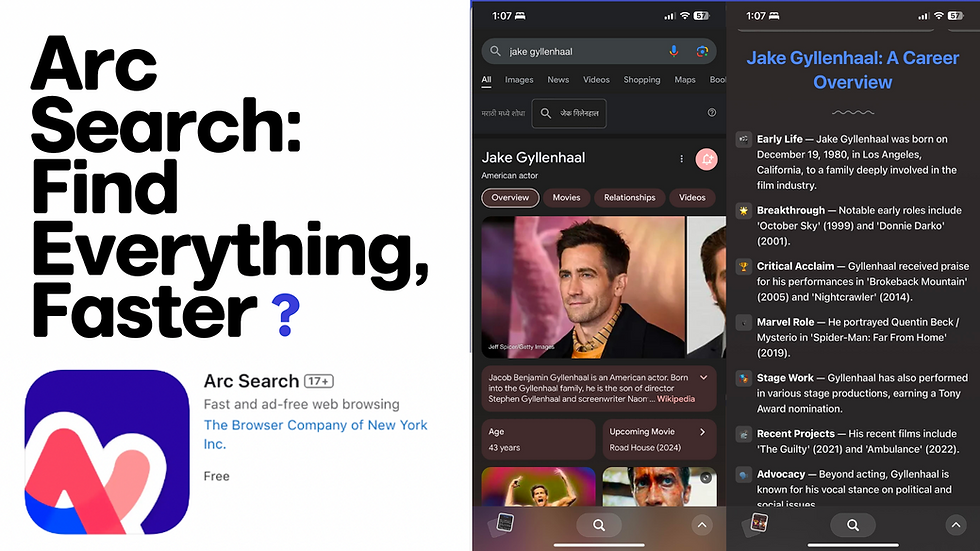Click the Early Life bullet icon
980x551 pixels.
743,139
